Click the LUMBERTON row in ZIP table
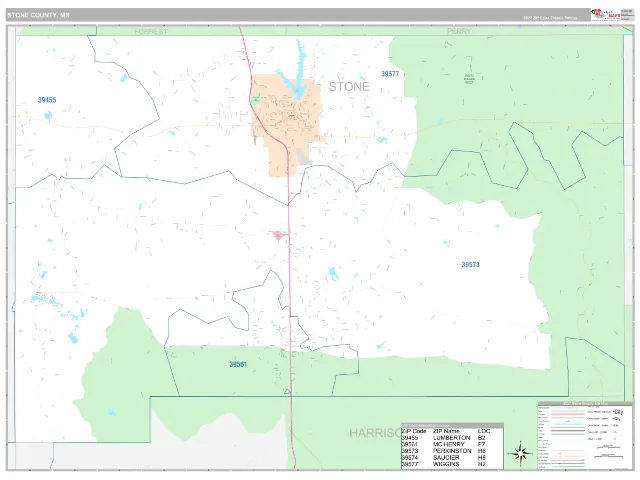This screenshot has height=480, width=640. tap(452, 438)
